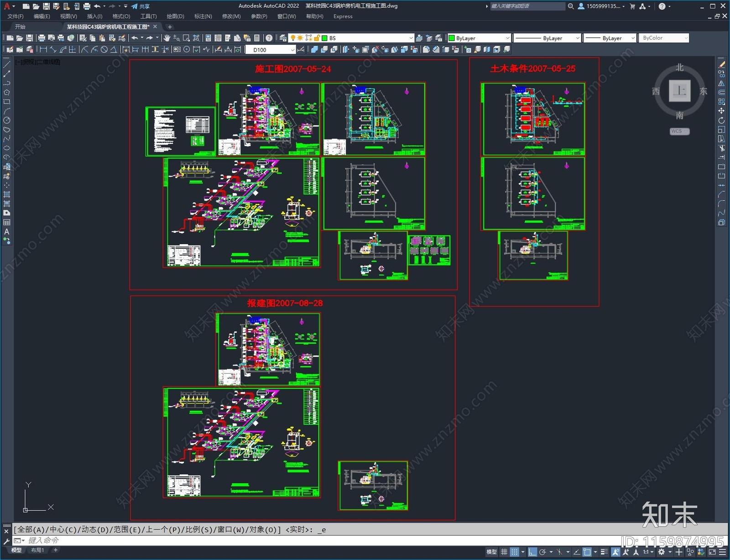This screenshot has width=730, height=560.
Task: Toggle grid display in status bar
Action: [504, 552]
